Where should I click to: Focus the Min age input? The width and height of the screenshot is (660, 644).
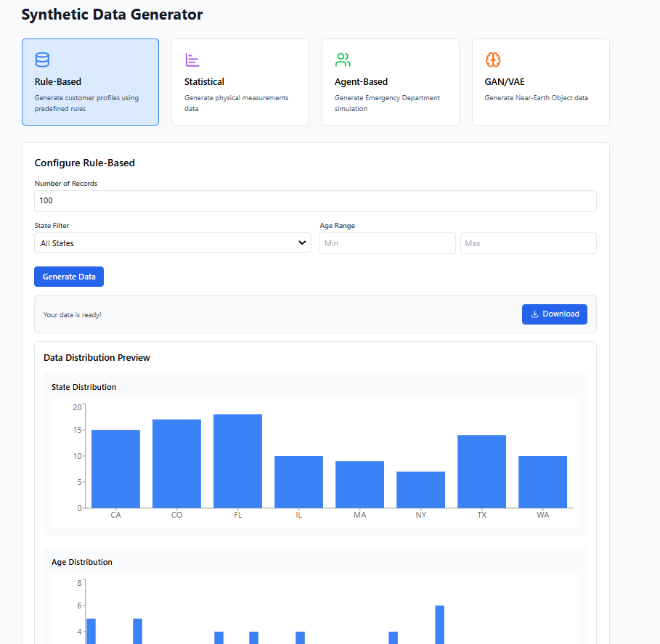pyautogui.click(x=387, y=242)
